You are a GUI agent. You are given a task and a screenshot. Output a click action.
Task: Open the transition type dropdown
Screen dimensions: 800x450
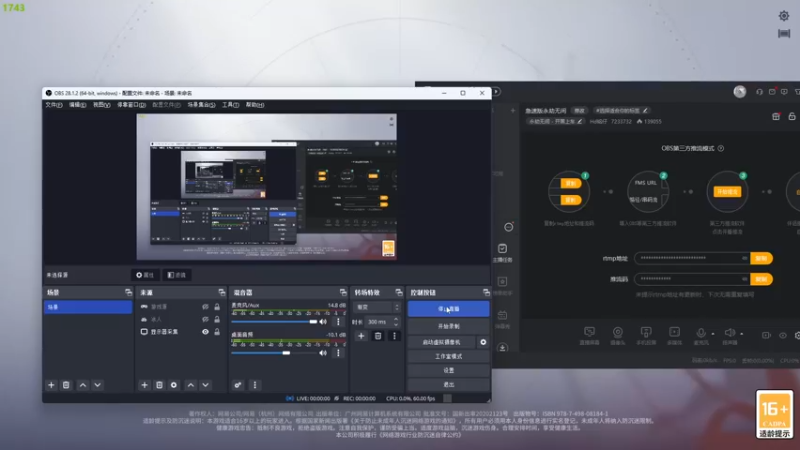point(377,307)
